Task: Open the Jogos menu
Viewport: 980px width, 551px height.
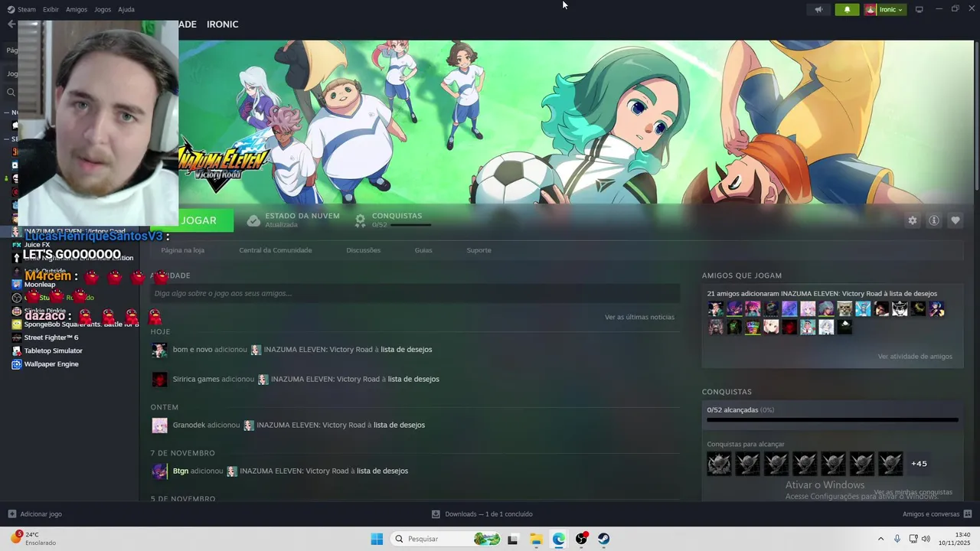Action: click(103, 9)
